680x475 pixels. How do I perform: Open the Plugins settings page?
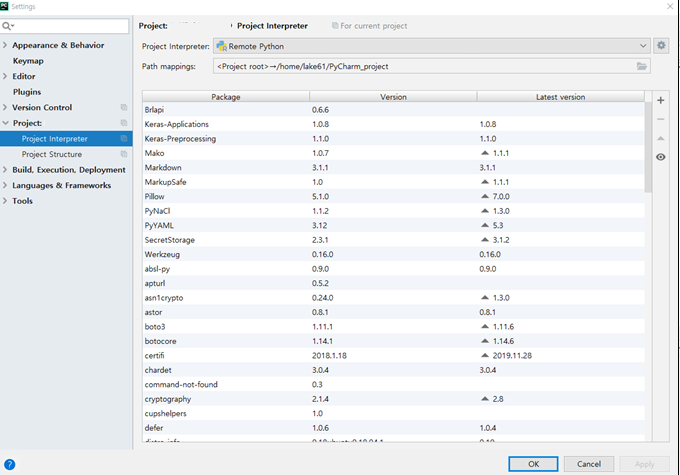[27, 92]
